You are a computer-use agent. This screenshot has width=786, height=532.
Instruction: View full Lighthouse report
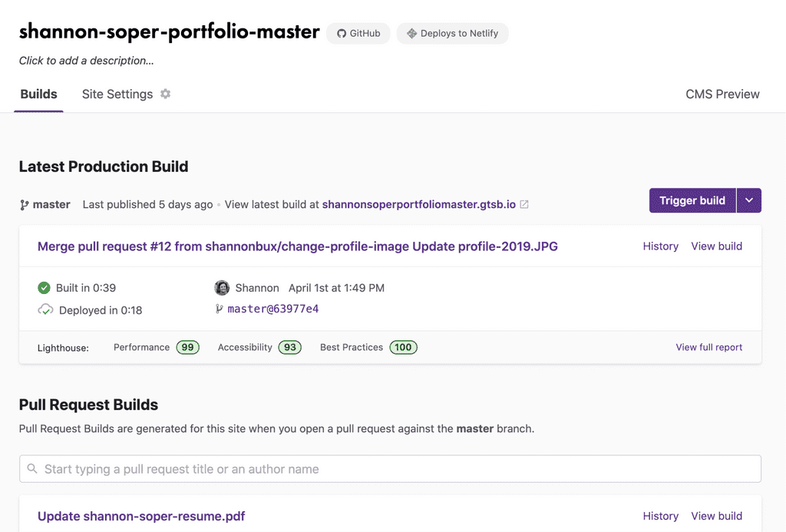coord(708,347)
